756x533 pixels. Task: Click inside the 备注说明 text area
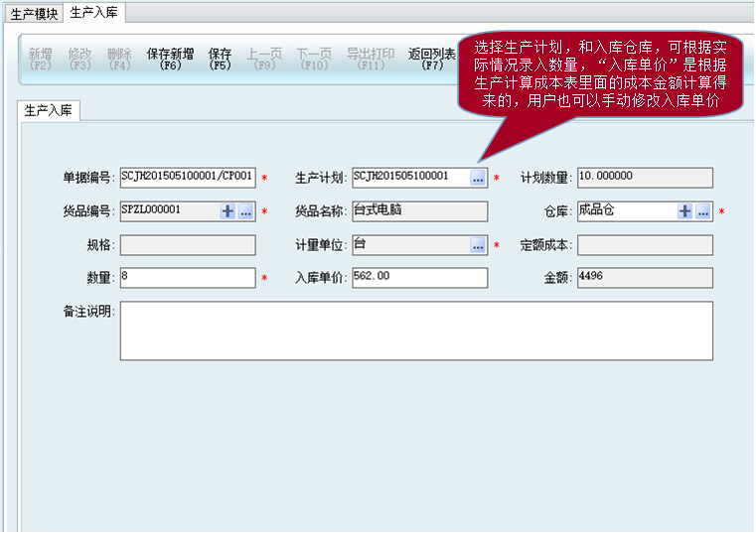(416, 332)
